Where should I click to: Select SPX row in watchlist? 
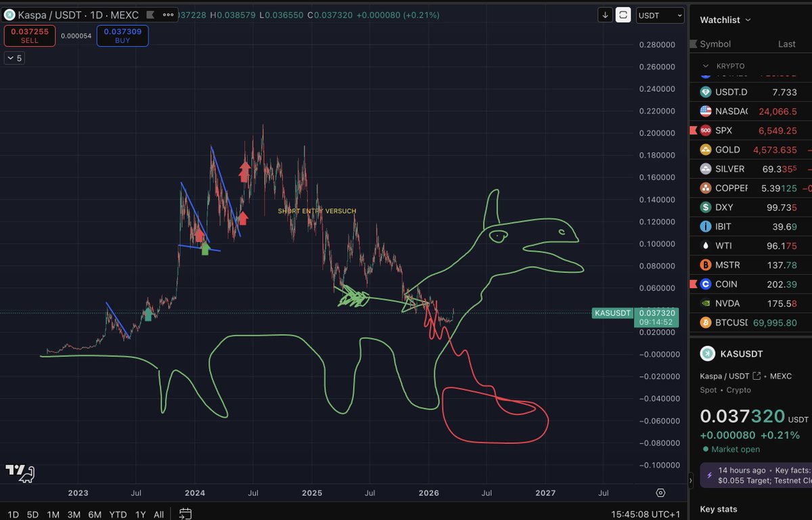750,130
